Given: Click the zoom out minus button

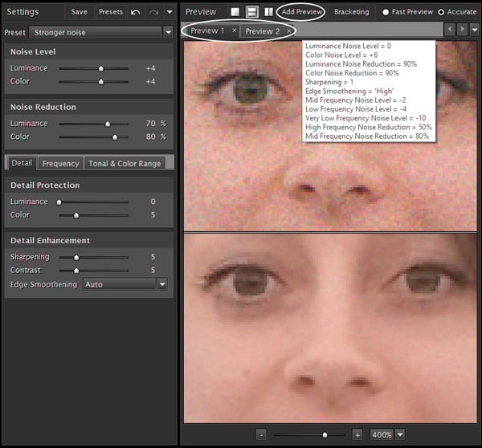Looking at the screenshot, I should point(261,435).
